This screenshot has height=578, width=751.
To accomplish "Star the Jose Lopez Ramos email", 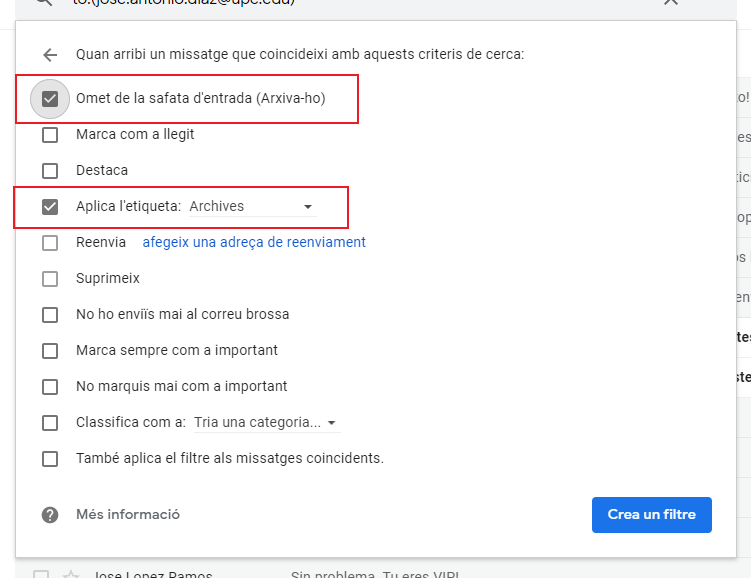I will click(x=70, y=574).
